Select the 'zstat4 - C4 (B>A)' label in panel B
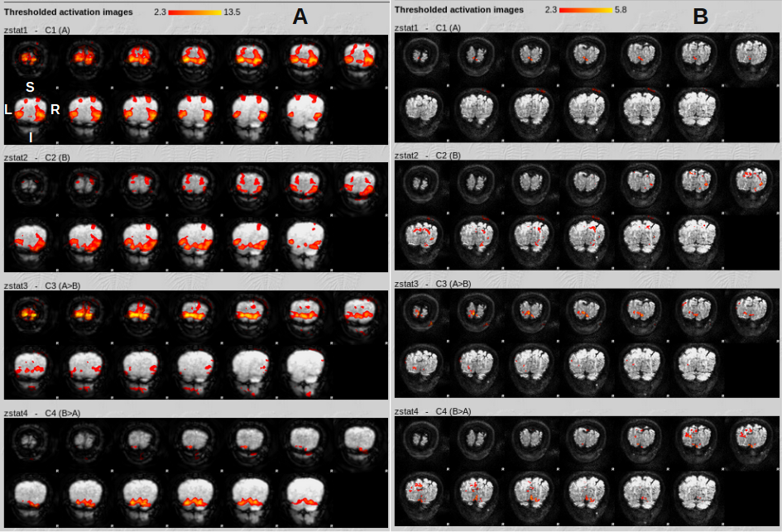Screen dimensions: 782x532 point(433,411)
